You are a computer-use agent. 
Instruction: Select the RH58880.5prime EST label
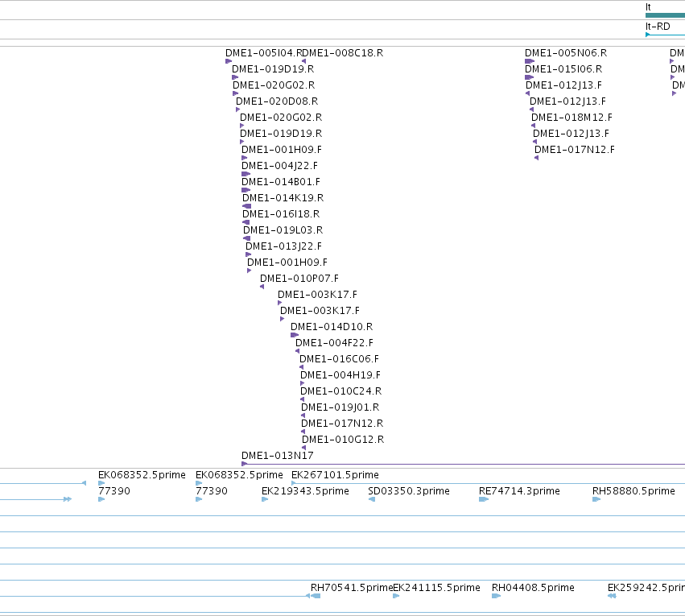tap(634, 491)
